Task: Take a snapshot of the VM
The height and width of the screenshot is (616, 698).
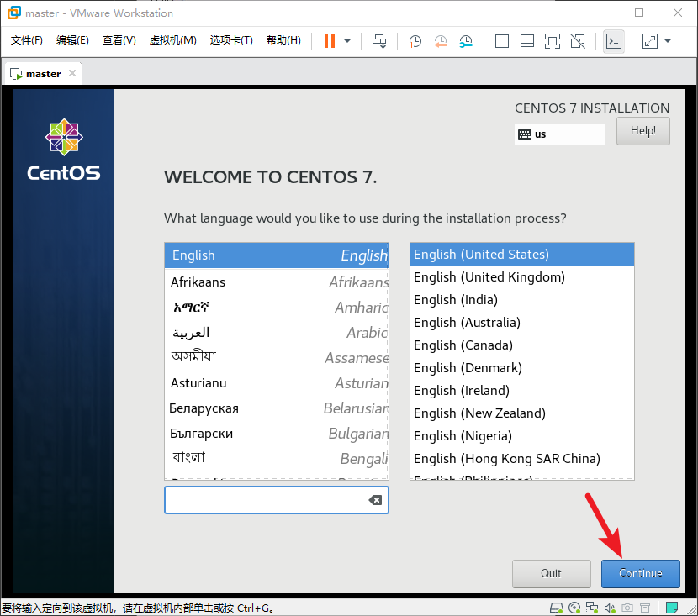Action: [x=415, y=41]
